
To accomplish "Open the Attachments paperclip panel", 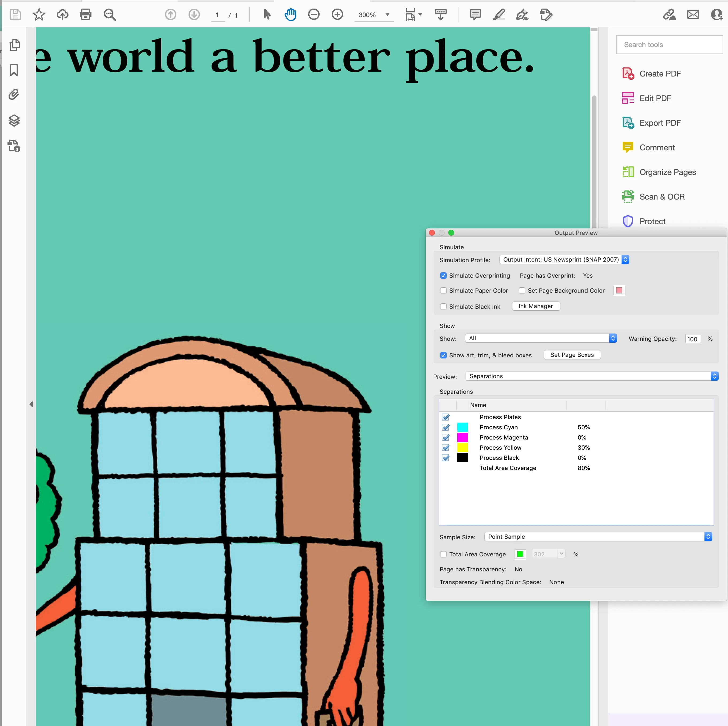I will click(x=14, y=94).
